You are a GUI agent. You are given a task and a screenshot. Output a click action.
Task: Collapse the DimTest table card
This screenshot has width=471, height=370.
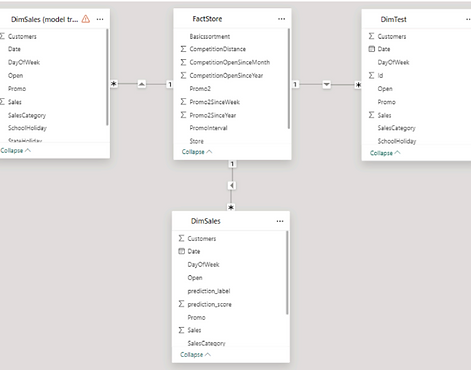pyautogui.click(x=385, y=153)
